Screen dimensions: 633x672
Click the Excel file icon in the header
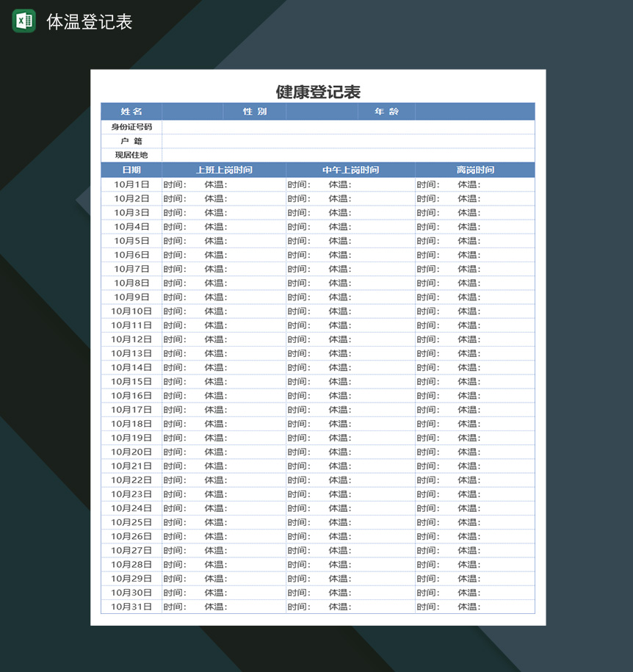coord(24,21)
